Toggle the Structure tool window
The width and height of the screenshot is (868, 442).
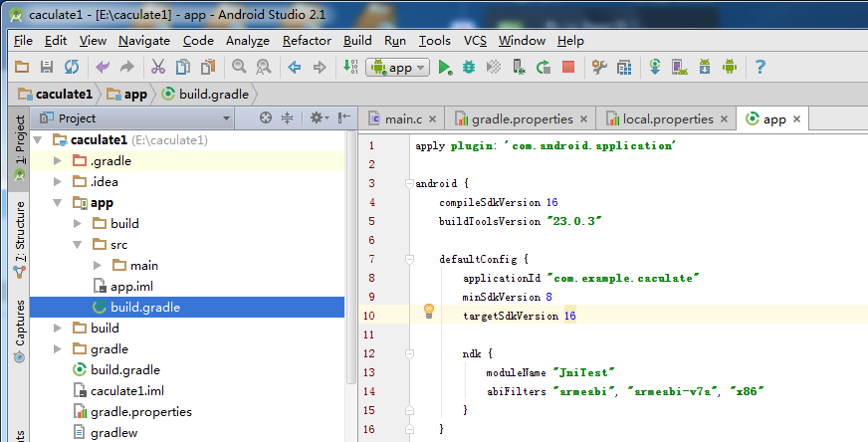(x=19, y=239)
